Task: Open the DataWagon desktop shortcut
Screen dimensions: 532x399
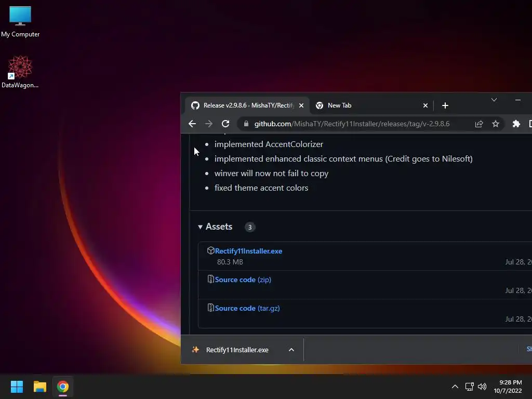Action: click(x=20, y=72)
